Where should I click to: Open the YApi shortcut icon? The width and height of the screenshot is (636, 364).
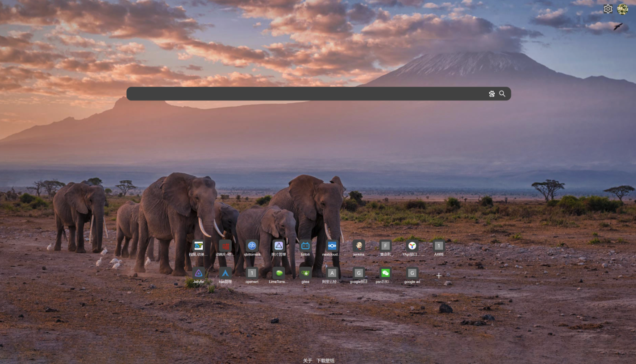coord(412,246)
